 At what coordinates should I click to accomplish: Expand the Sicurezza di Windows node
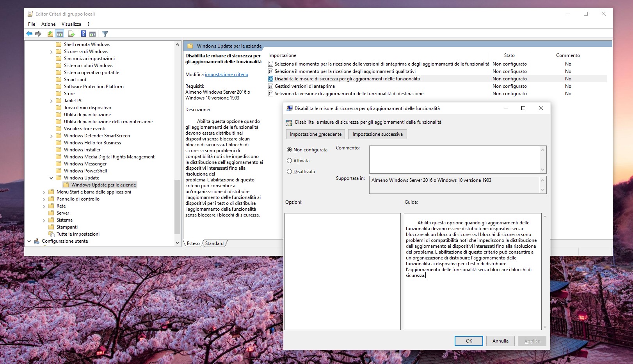tap(52, 52)
